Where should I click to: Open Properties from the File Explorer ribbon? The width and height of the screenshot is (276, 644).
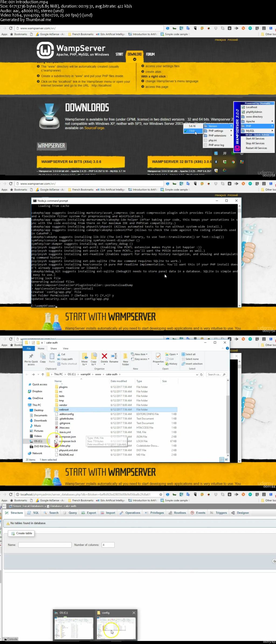click(x=158, y=359)
